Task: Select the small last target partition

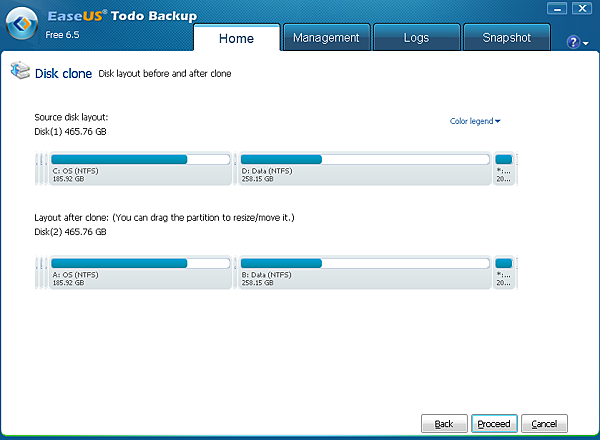Action: [x=504, y=272]
